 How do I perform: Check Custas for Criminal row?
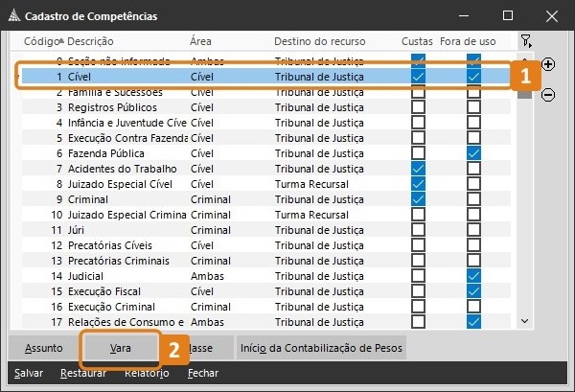point(418,199)
